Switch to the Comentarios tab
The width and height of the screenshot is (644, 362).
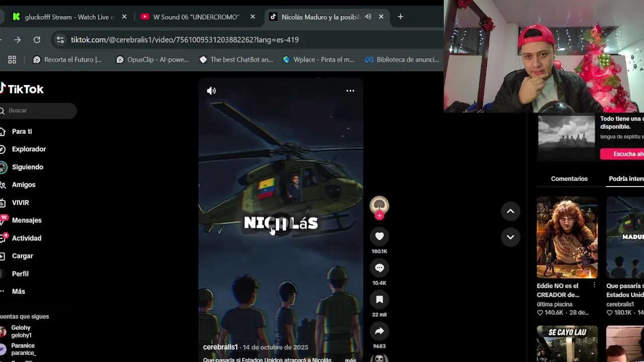569,179
